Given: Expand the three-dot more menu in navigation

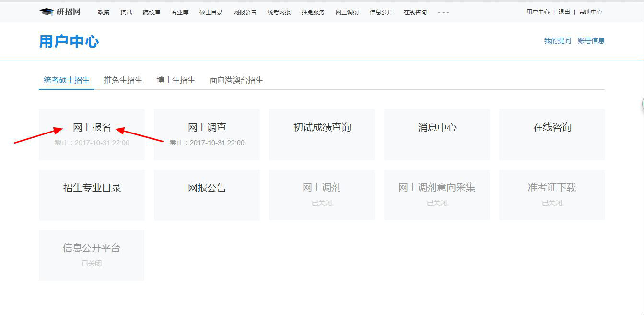Looking at the screenshot, I should [x=444, y=12].
